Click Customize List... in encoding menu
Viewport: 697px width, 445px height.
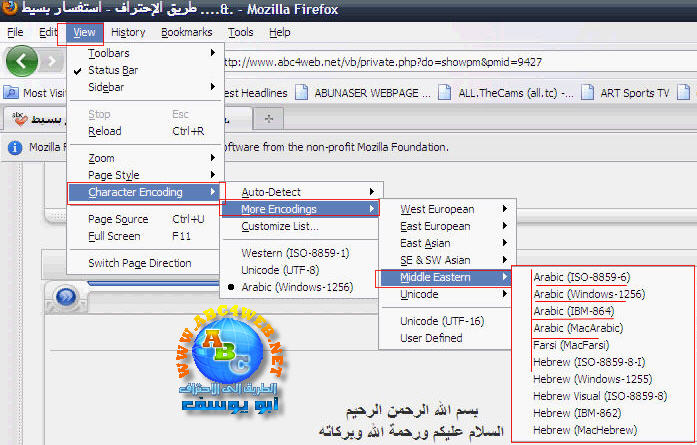[280, 227]
